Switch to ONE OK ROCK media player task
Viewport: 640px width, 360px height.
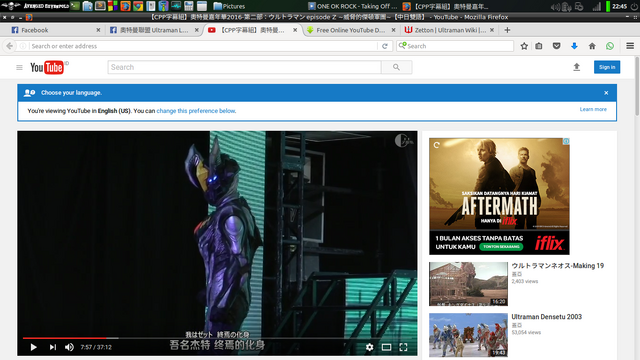click(353, 6)
